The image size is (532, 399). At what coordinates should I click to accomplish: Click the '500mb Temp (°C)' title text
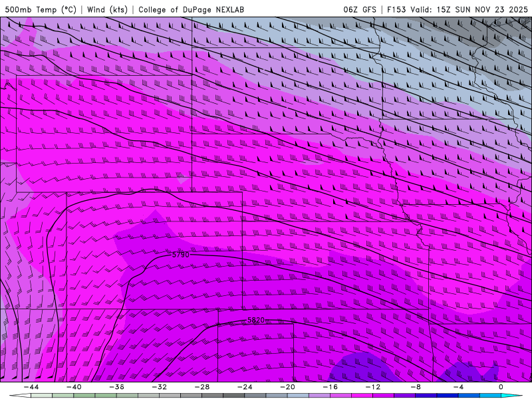coord(41,9)
